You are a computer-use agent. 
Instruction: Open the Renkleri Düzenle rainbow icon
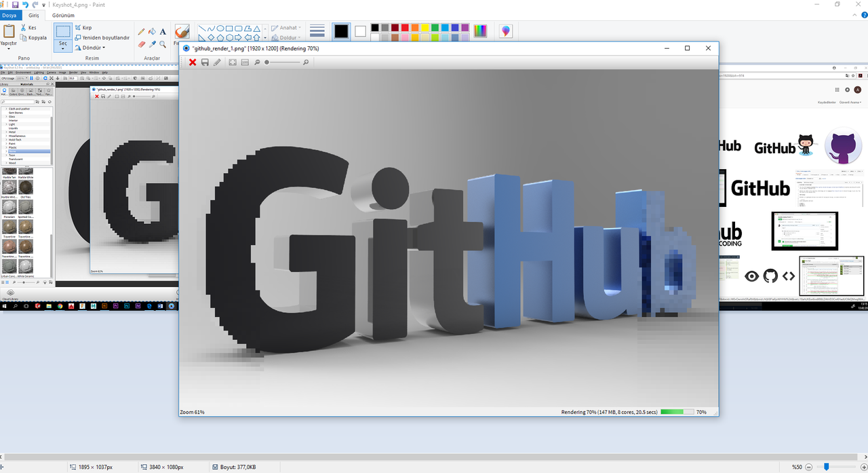[x=480, y=31]
